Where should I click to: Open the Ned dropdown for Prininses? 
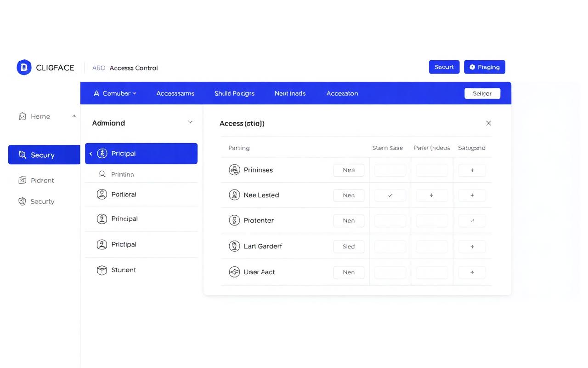349,170
